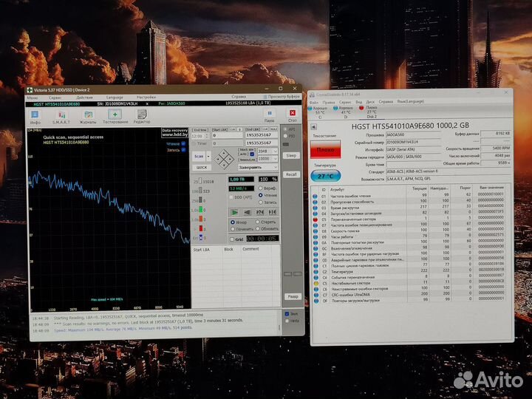Open the Сервис menu in Victoria
The image size is (532, 399).
click(57, 97)
